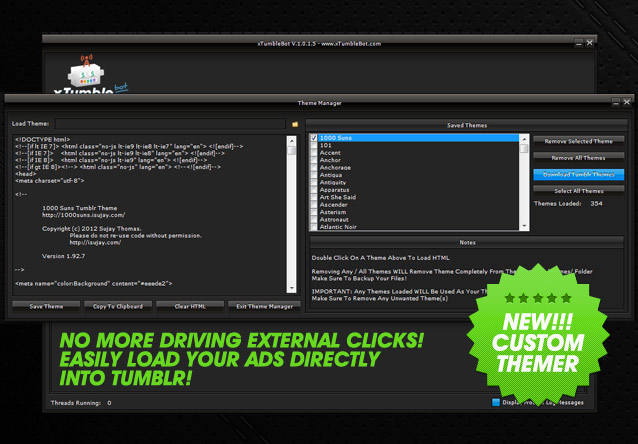The image size is (638, 444).
Task: Enable the Art She Said checkbox
Action: coord(314,197)
